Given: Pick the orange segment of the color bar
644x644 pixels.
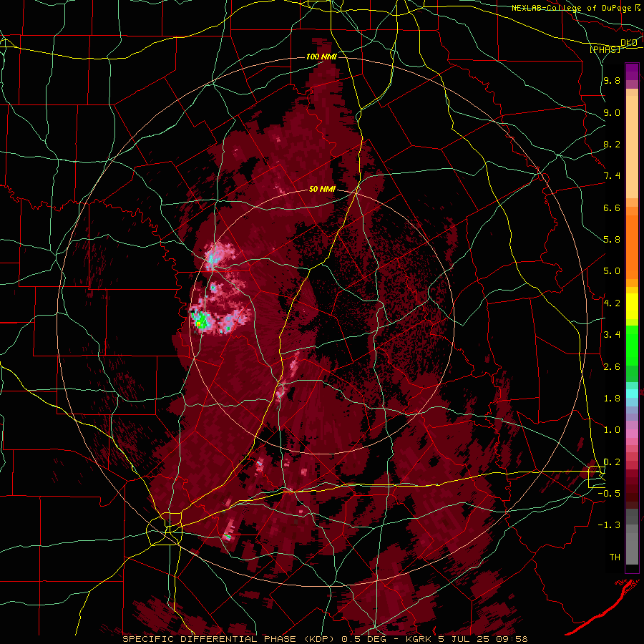Looking at the screenshot, I should (632, 246).
